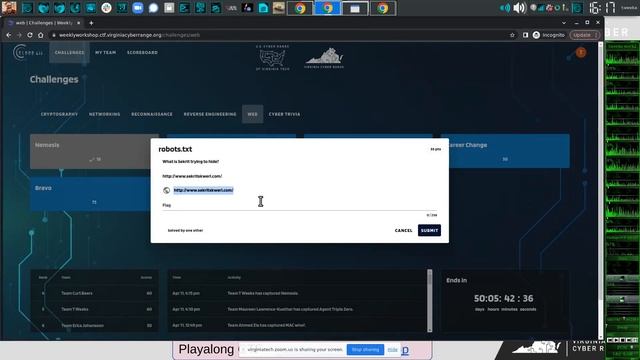Open a new browser tab

(91, 23)
